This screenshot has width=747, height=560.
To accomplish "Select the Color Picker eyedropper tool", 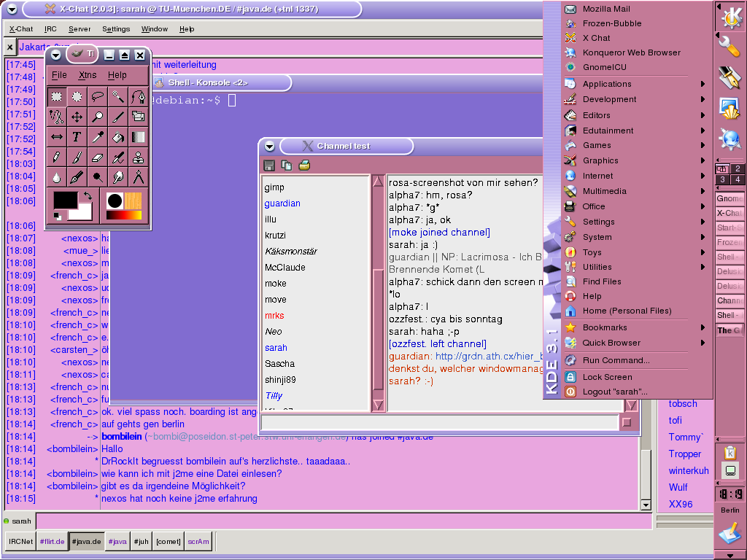I will (x=98, y=137).
